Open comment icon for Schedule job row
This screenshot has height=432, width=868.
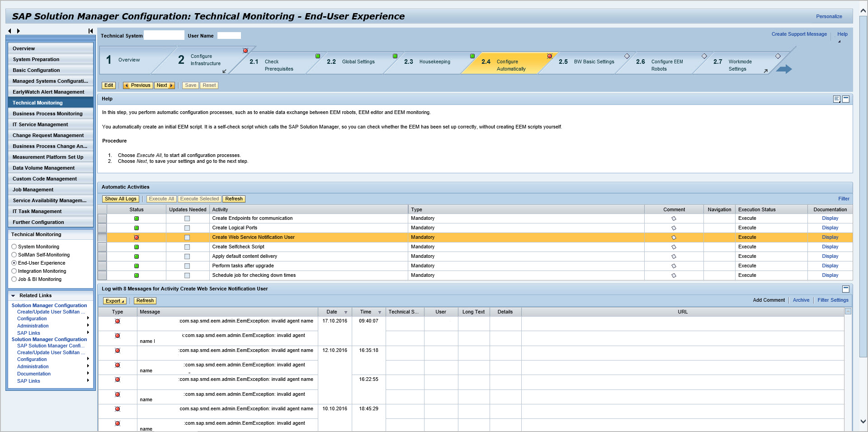674,275
